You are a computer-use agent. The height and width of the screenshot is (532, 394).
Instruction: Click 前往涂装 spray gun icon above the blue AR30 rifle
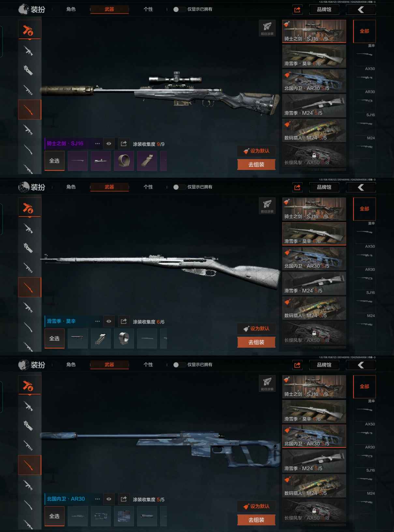[x=267, y=383]
